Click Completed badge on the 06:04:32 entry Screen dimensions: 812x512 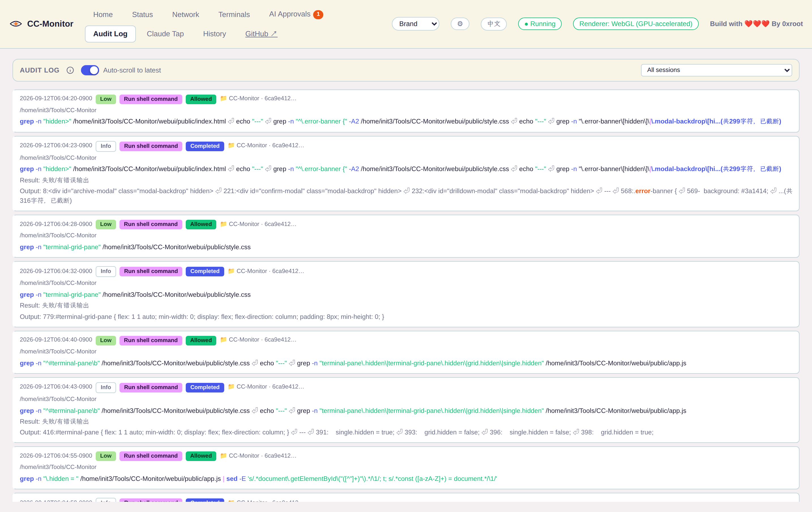(x=205, y=271)
